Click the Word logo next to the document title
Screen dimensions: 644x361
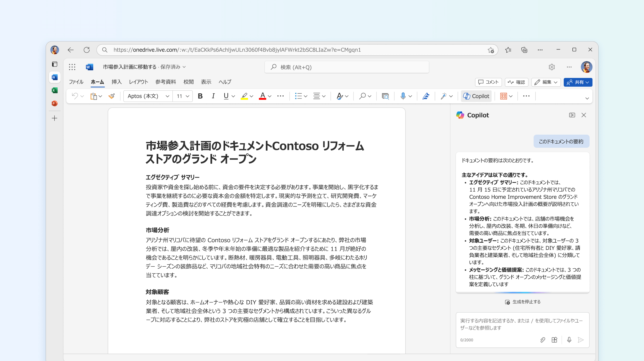[89, 67]
